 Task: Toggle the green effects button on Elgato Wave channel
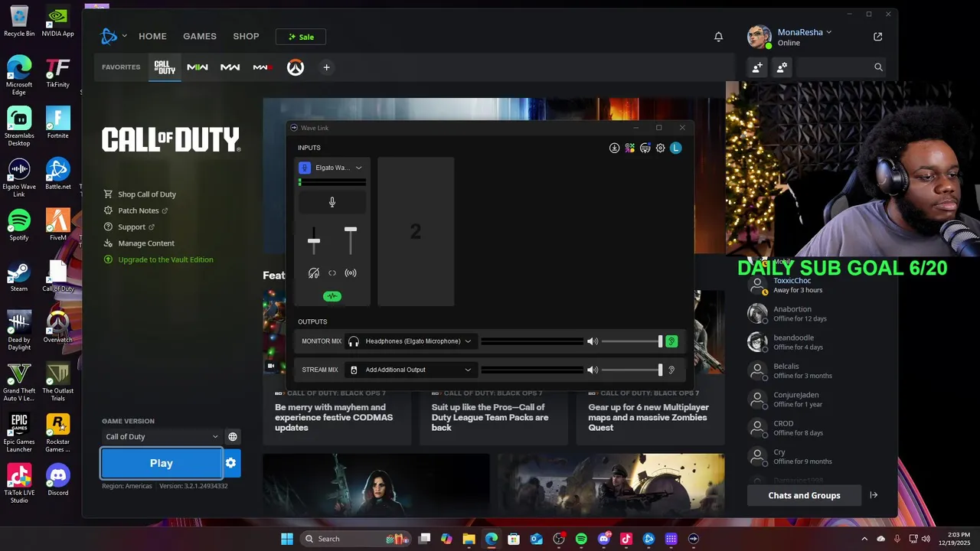[332, 296]
